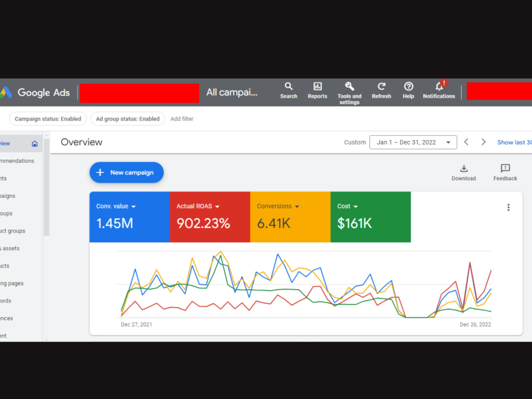Click the green Cost $161K scorecard
Screen dimensions: 532x399
pos(370,217)
